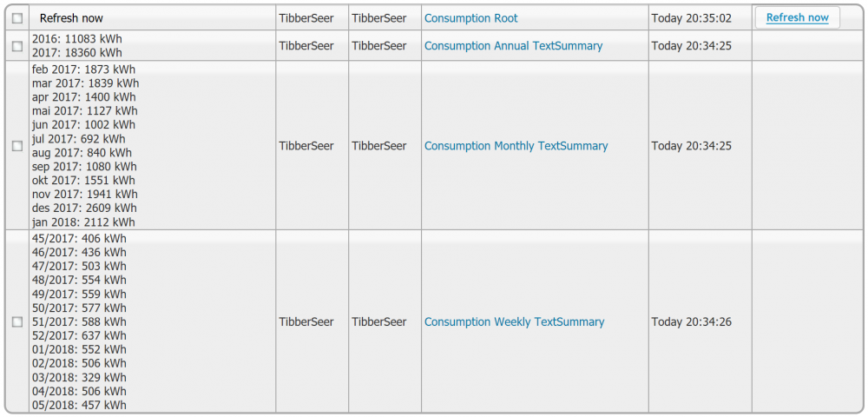The image size is (868, 417).
Task: Click the Today 20:35:02 timestamp
Action: click(691, 18)
